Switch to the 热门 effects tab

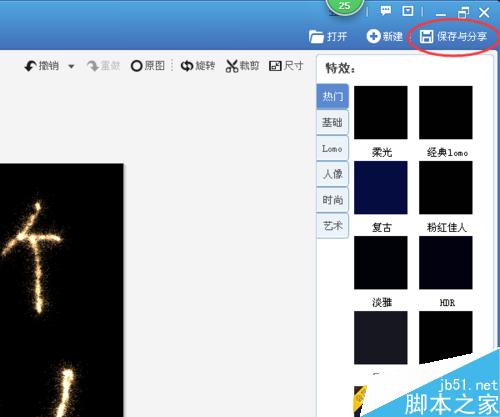332,97
